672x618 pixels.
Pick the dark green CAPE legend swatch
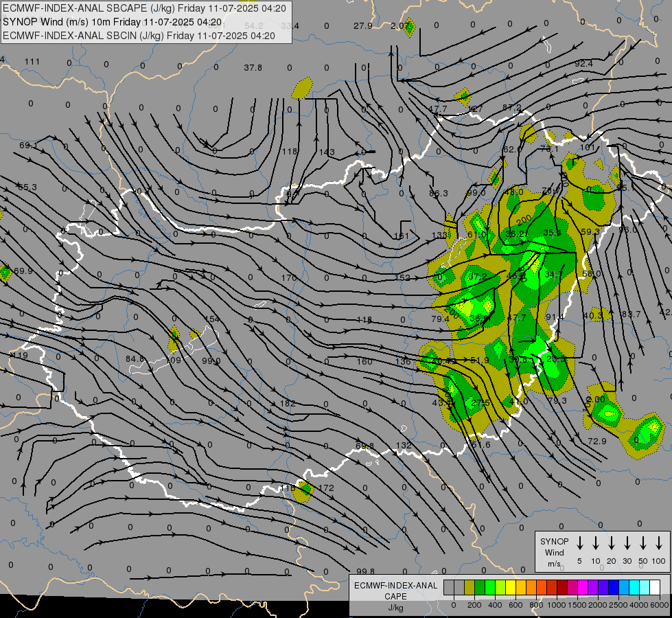(x=480, y=587)
